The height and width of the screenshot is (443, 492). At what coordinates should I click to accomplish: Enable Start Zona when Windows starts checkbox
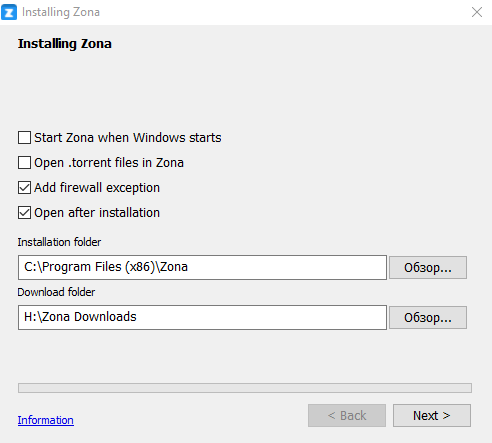tap(24, 137)
